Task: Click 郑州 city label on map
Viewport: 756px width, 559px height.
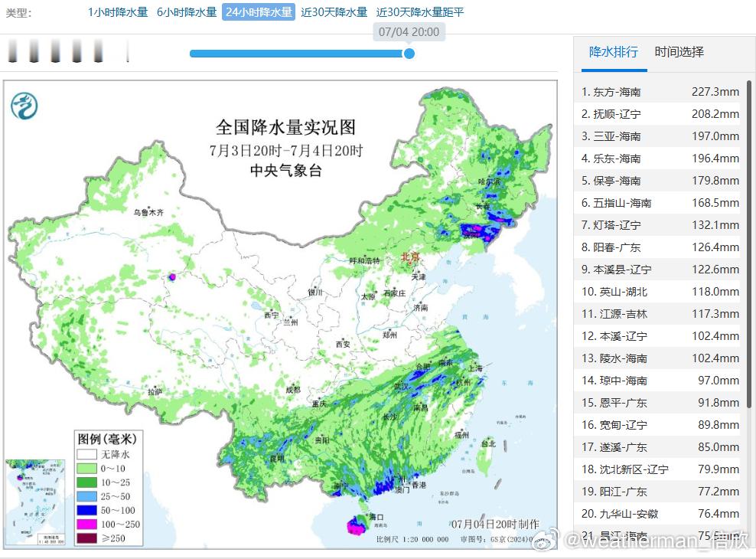Action: pos(389,335)
